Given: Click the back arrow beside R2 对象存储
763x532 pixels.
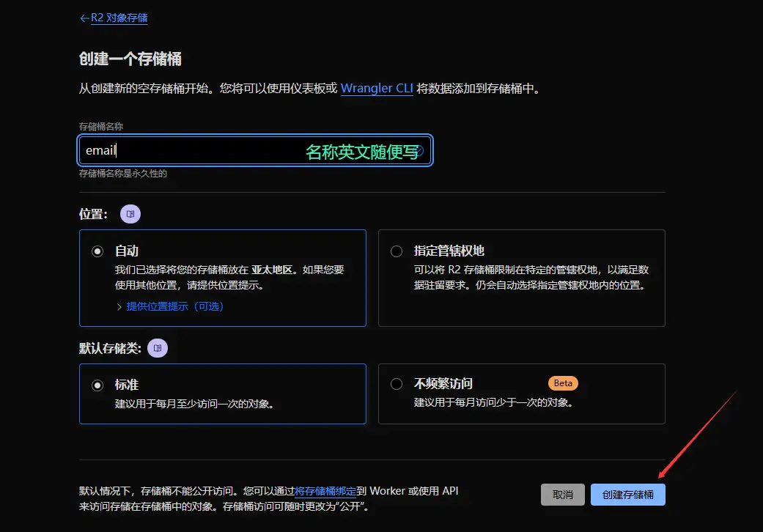Looking at the screenshot, I should point(84,18).
